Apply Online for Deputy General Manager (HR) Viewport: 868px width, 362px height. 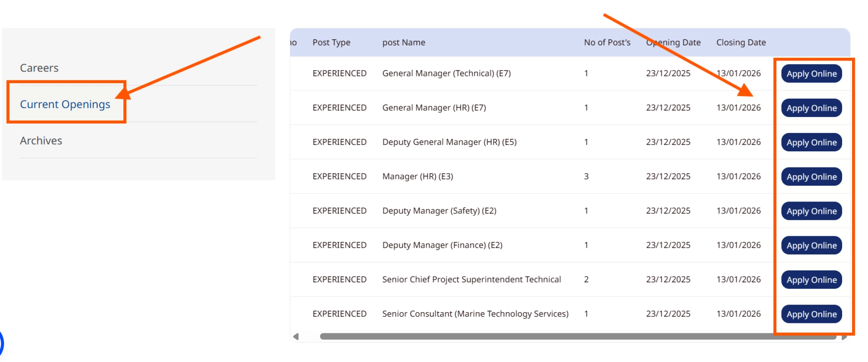(811, 143)
